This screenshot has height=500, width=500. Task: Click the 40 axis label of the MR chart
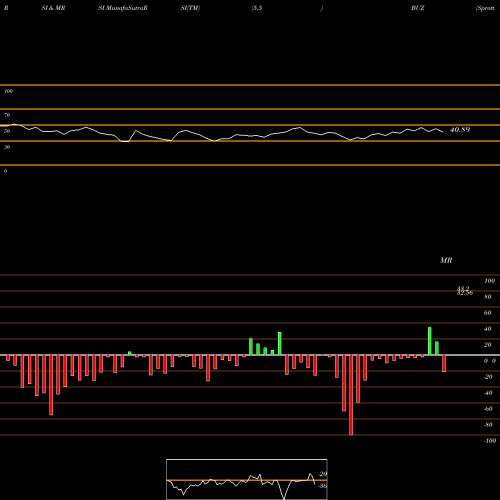(x=488, y=329)
